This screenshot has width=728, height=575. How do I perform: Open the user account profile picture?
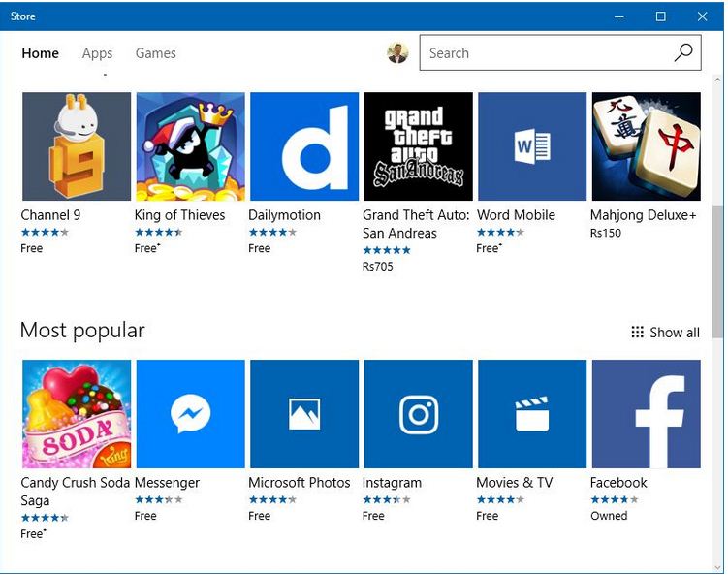pyautogui.click(x=397, y=53)
